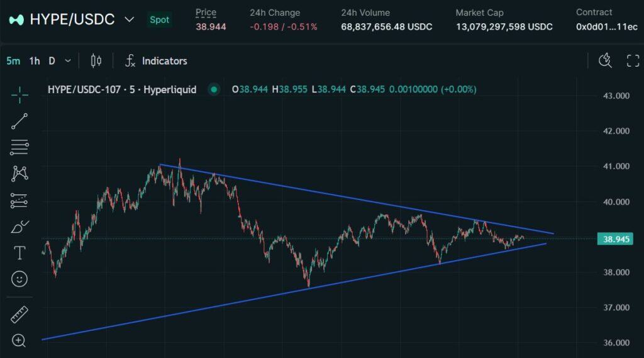This screenshot has width=644, height=358.
Task: Enter fullscreen chart mode
Action: click(633, 61)
